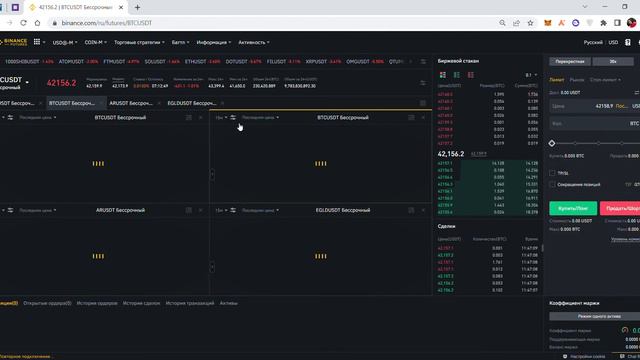Open MetaMask fox extension icon
This screenshot has width=640, height=360.
point(548,23)
